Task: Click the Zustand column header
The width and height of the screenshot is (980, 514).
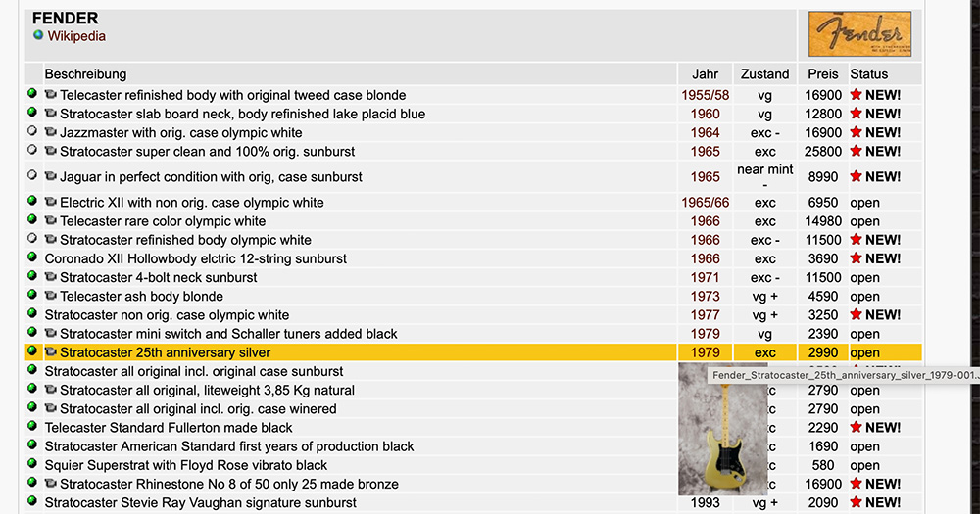Action: pos(765,74)
